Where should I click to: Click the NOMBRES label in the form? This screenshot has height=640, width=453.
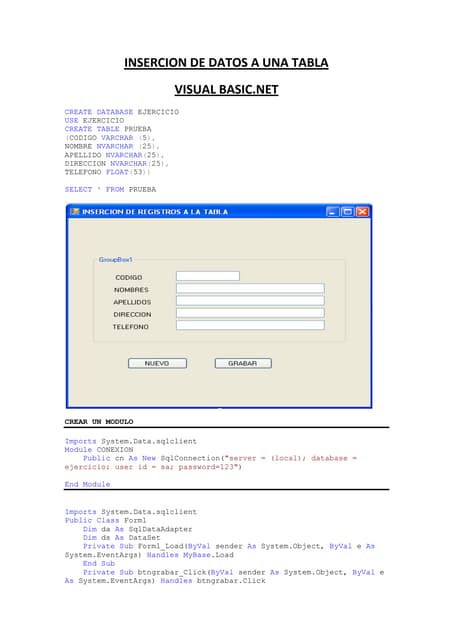coord(131,290)
